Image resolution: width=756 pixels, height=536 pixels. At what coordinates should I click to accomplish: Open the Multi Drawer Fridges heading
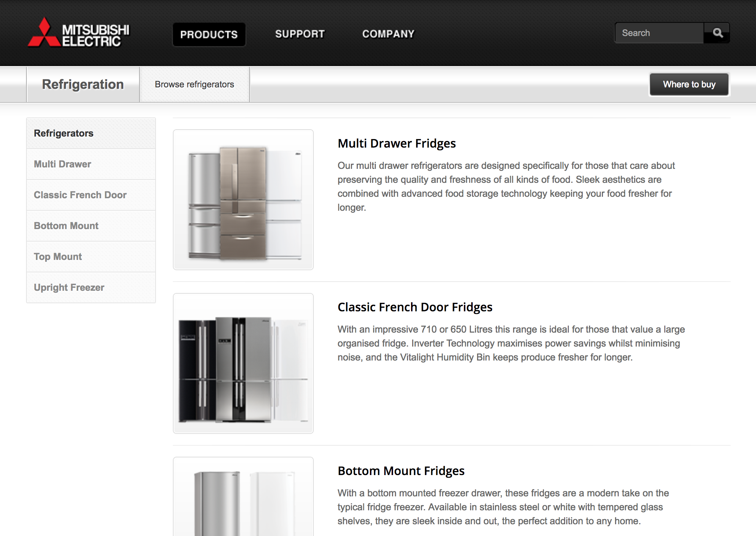pos(397,144)
